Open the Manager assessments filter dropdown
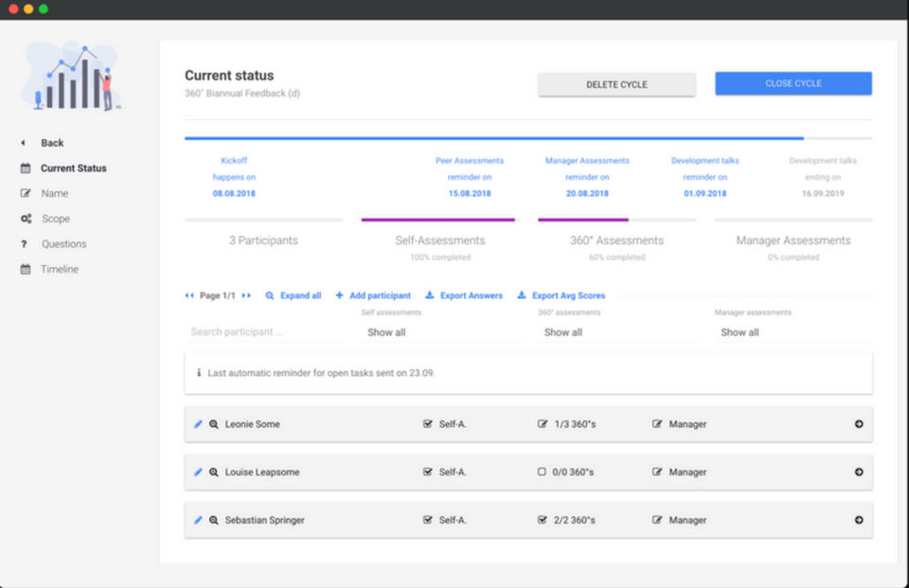This screenshot has width=909, height=588. tap(793, 332)
